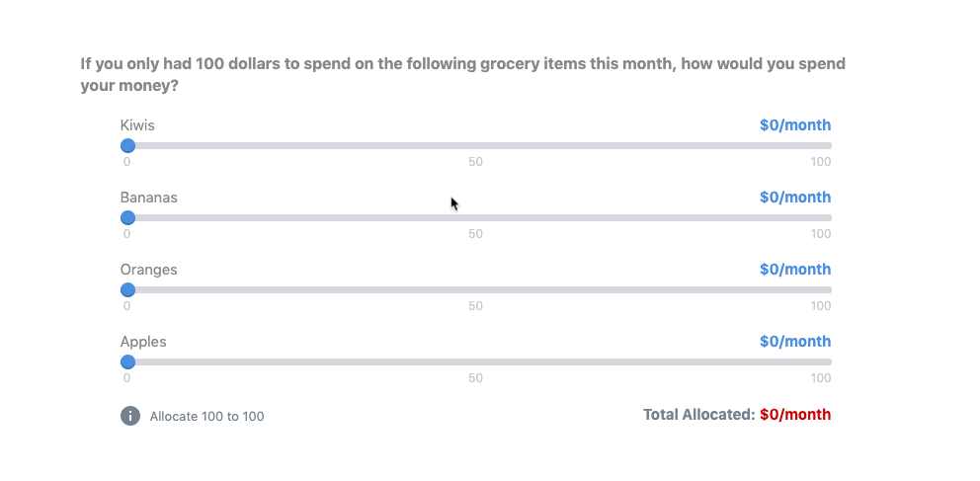
Task: Click the Bananas slider handle
Action: pyautogui.click(x=127, y=218)
